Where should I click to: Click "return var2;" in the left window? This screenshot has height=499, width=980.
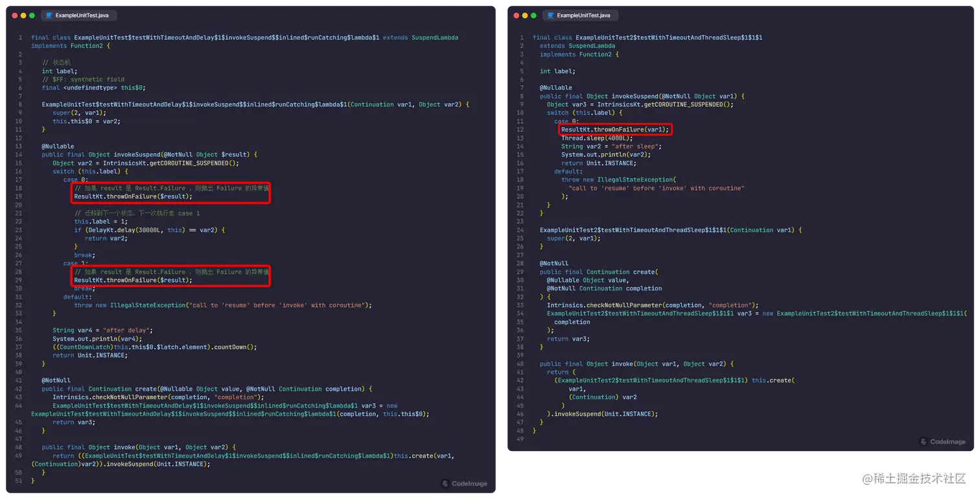106,238
